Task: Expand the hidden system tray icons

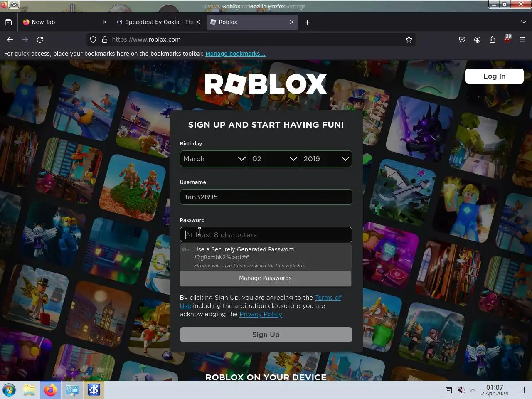Action: click(473, 390)
